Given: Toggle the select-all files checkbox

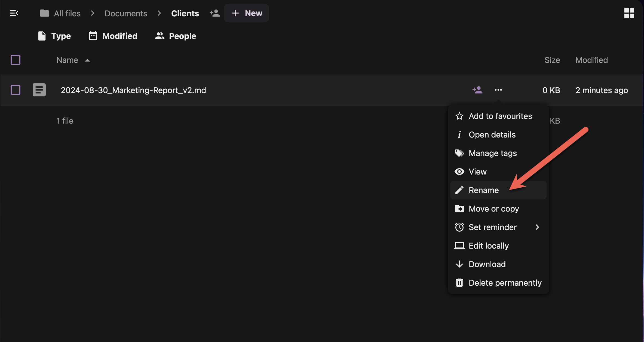Looking at the screenshot, I should click(x=16, y=60).
